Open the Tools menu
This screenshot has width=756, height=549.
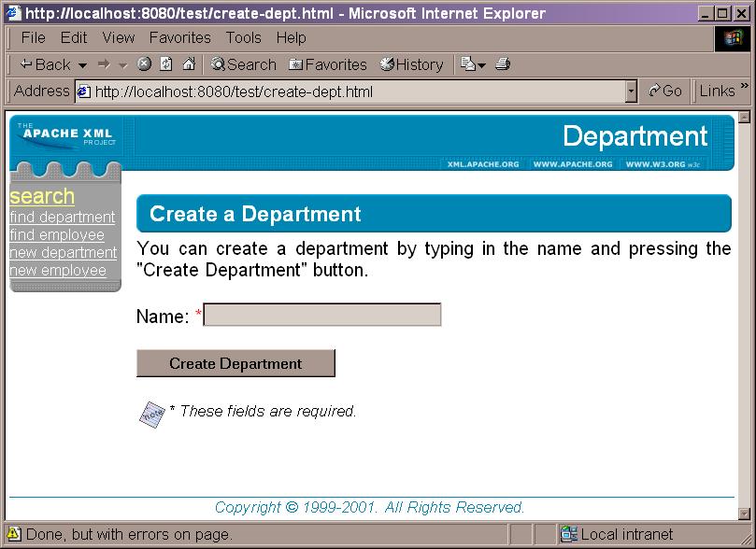click(243, 37)
